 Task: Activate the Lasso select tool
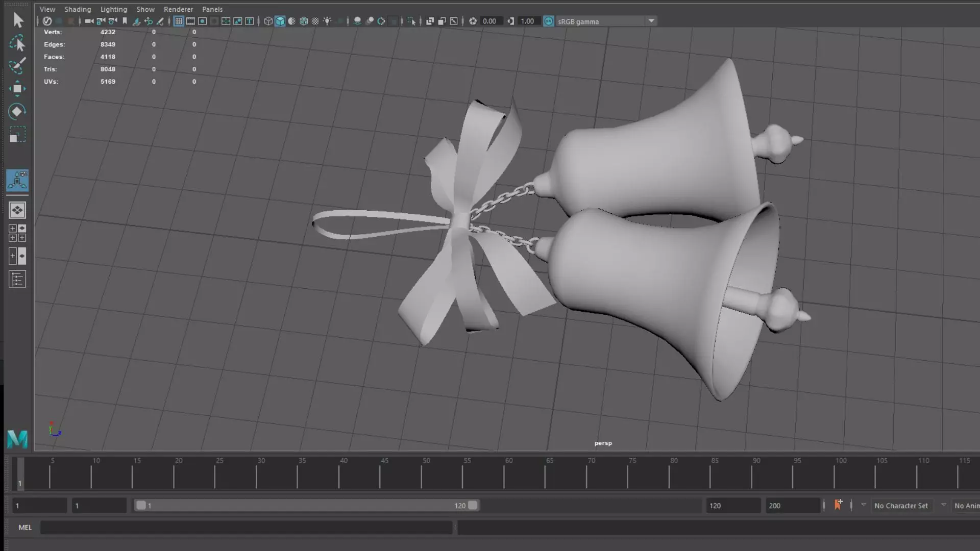tap(17, 43)
